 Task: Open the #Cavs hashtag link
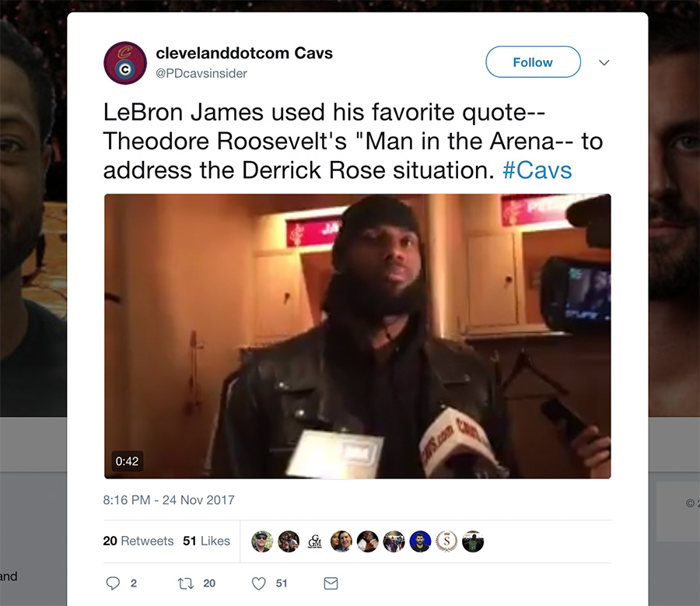tap(537, 170)
